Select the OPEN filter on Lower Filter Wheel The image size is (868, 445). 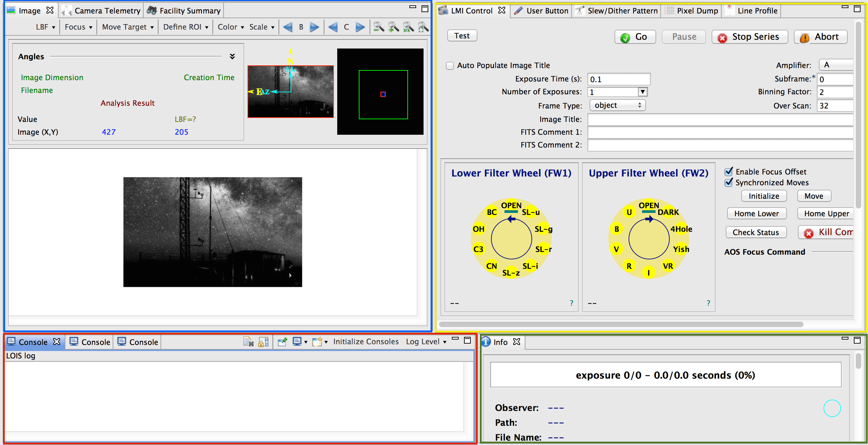pos(511,205)
